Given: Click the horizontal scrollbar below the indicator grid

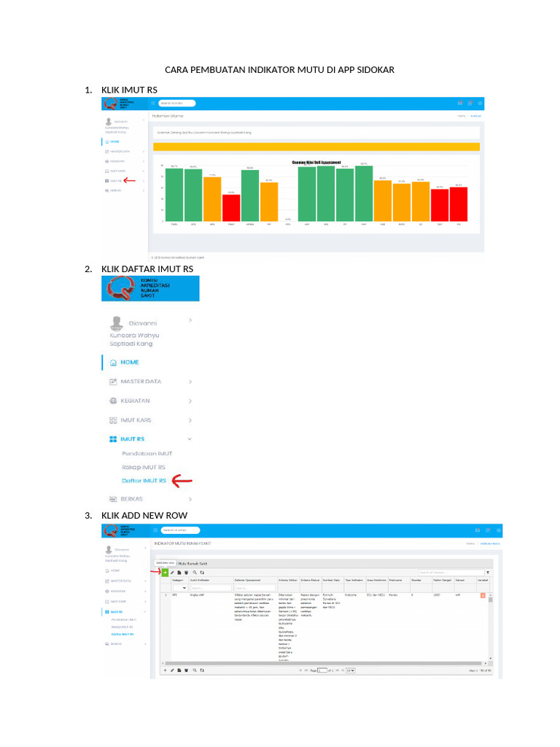Looking at the screenshot, I should 324,663.
